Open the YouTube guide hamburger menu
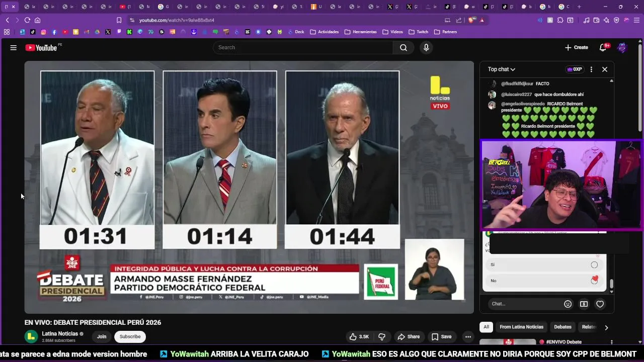Viewport: 644px width, 362px height. pyautogui.click(x=13, y=48)
